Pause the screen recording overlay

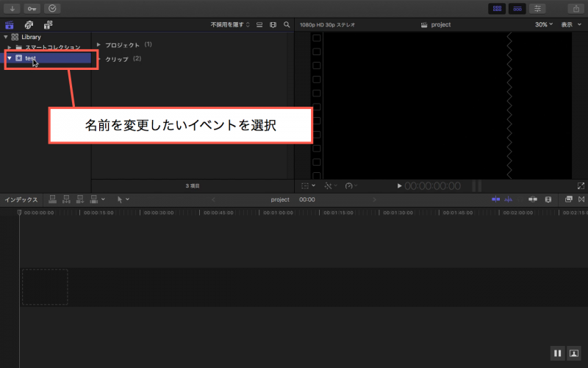pyautogui.click(x=558, y=353)
